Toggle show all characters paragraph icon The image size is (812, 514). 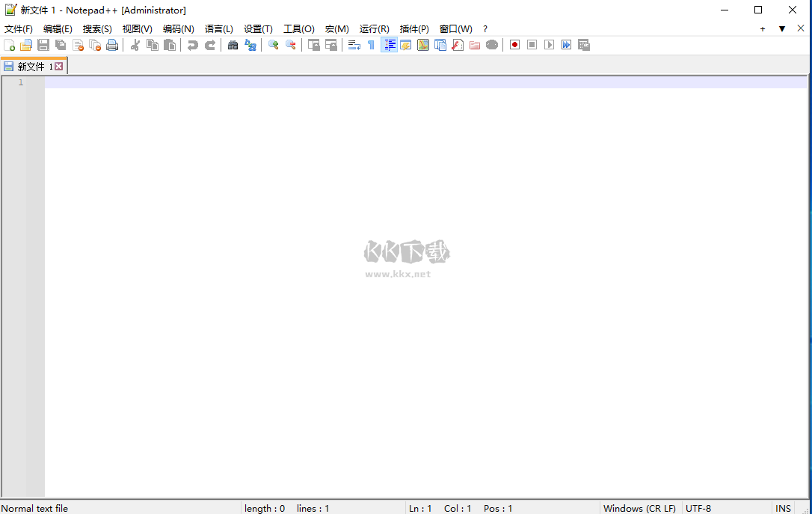click(x=371, y=45)
